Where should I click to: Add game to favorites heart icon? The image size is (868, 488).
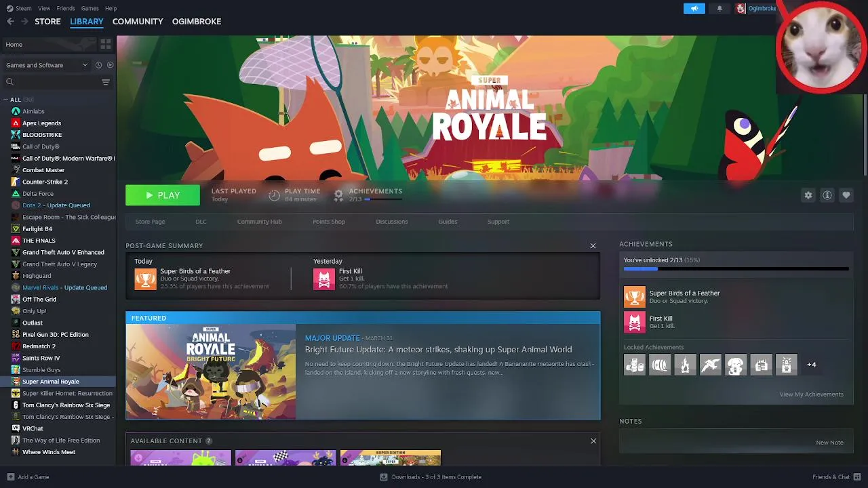point(846,195)
